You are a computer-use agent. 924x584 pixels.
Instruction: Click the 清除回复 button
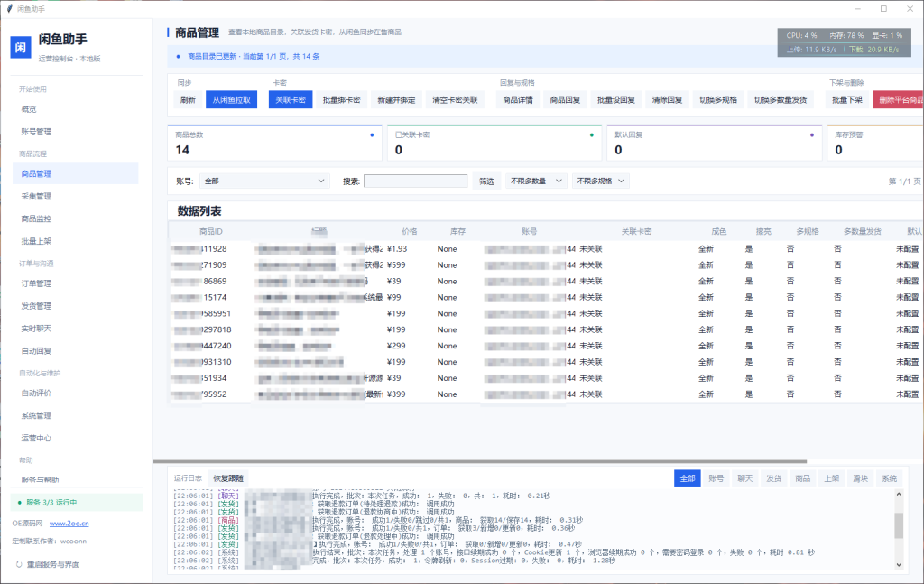(667, 99)
